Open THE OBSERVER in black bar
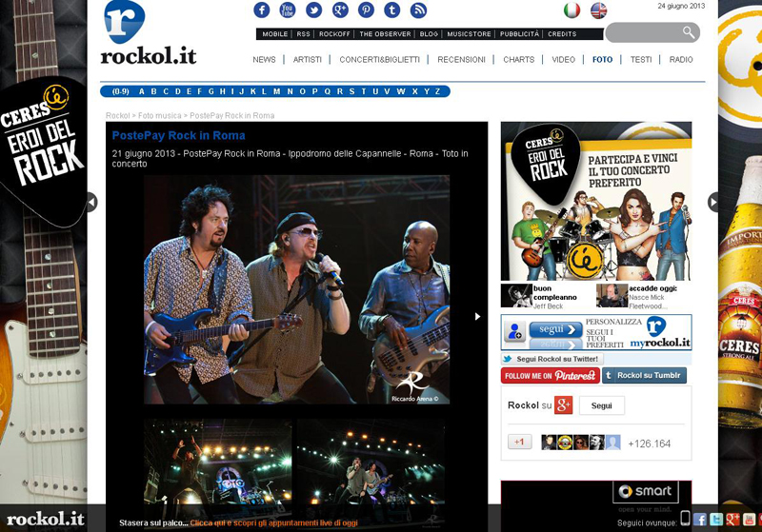The height and width of the screenshot is (532, 762). 386,34
